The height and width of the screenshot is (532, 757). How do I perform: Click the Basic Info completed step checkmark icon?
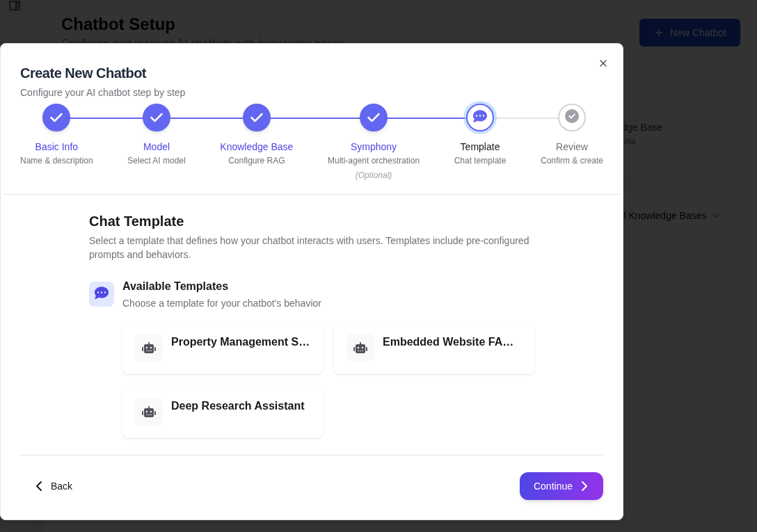(56, 118)
